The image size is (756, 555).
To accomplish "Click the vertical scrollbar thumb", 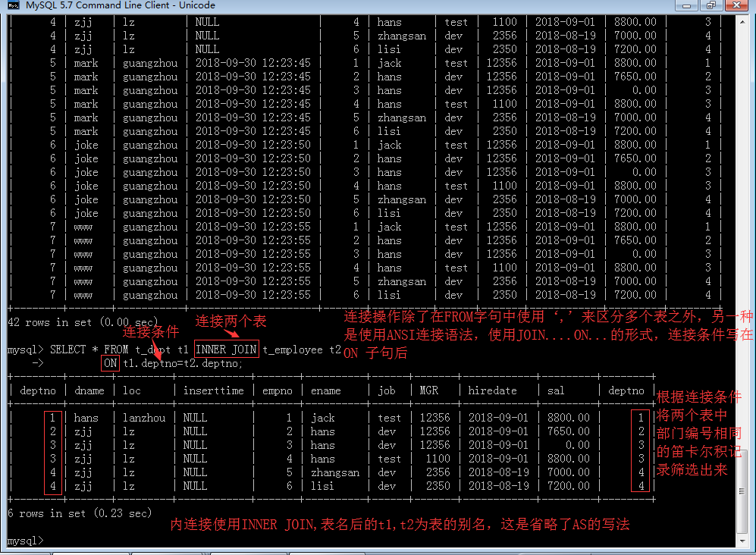I will 742,491.
